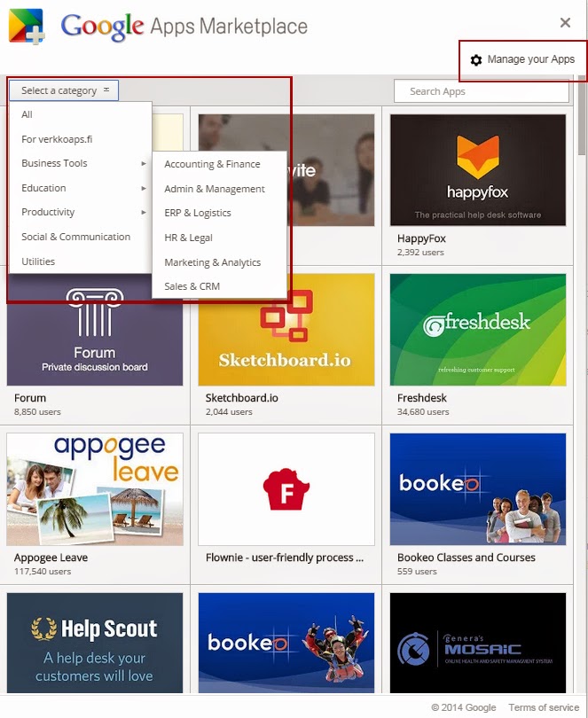Screen dimensions: 588x718
Task: Open the Flownie app icon
Action: (x=286, y=488)
